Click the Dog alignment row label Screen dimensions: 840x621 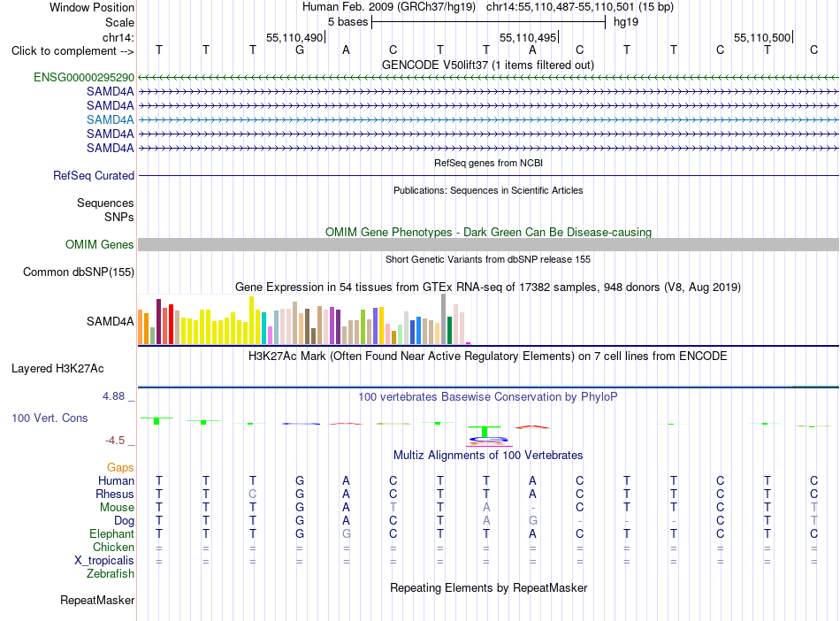[x=125, y=521]
